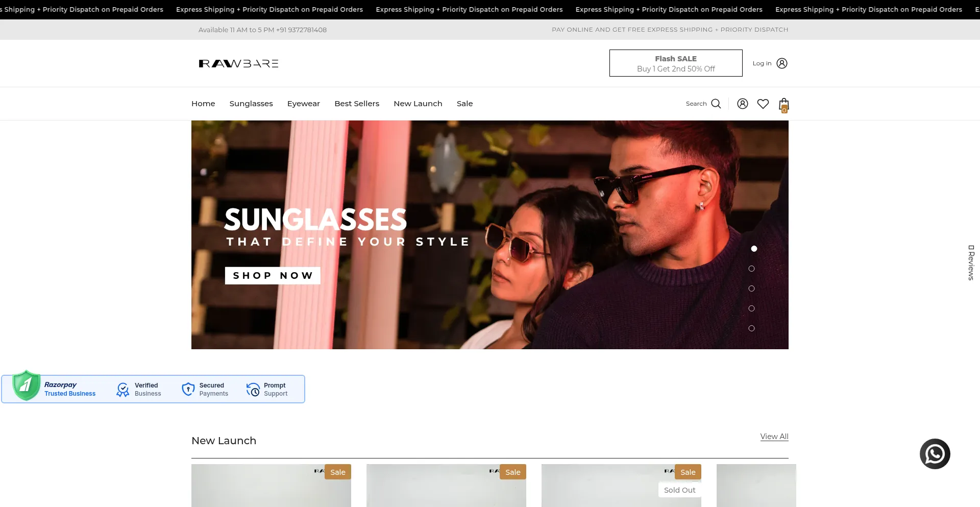Open the Eyewear menu
This screenshot has width=980, height=507.
(x=303, y=104)
